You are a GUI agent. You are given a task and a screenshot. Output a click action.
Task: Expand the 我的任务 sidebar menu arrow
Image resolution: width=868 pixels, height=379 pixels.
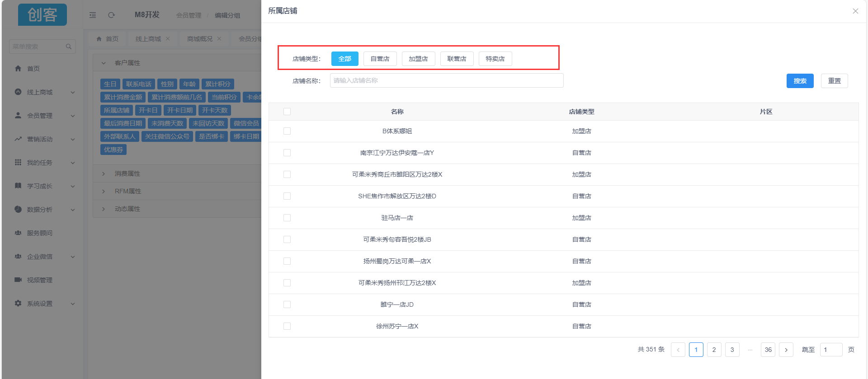(x=73, y=163)
